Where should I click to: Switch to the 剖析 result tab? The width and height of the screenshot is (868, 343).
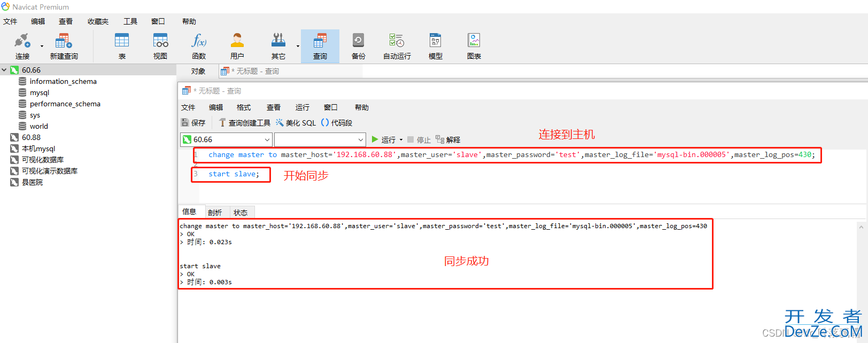[x=215, y=213]
